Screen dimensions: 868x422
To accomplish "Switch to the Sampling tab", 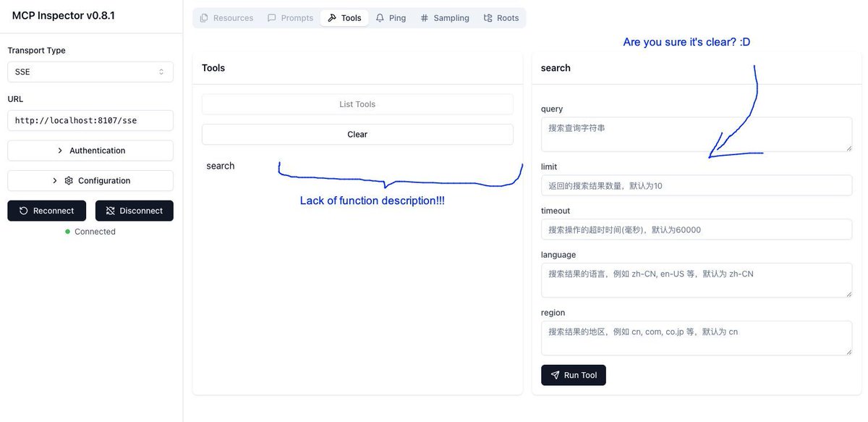I will [445, 18].
